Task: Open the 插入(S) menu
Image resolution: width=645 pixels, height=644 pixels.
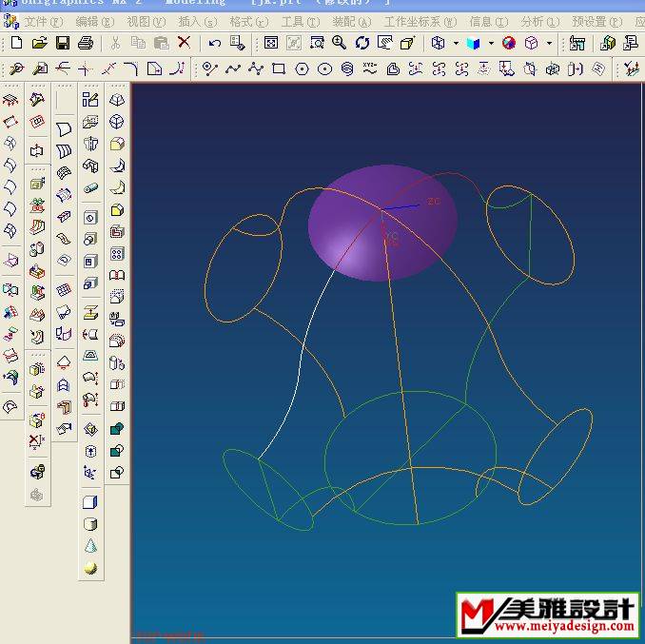Action: (198, 21)
